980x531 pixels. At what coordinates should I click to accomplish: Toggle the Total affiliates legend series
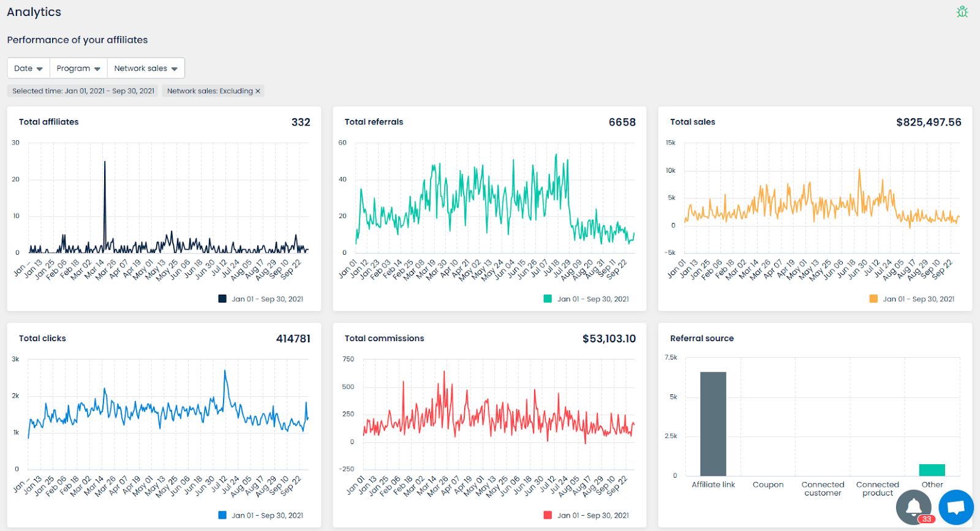(261, 299)
